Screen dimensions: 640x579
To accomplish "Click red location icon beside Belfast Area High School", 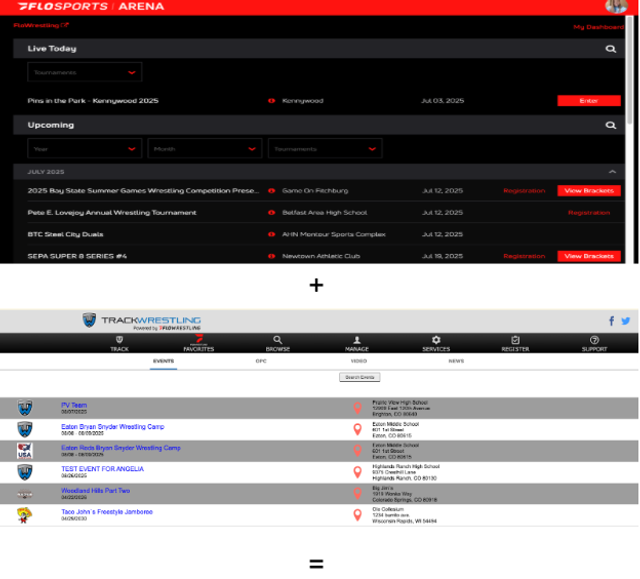I will [x=271, y=213].
